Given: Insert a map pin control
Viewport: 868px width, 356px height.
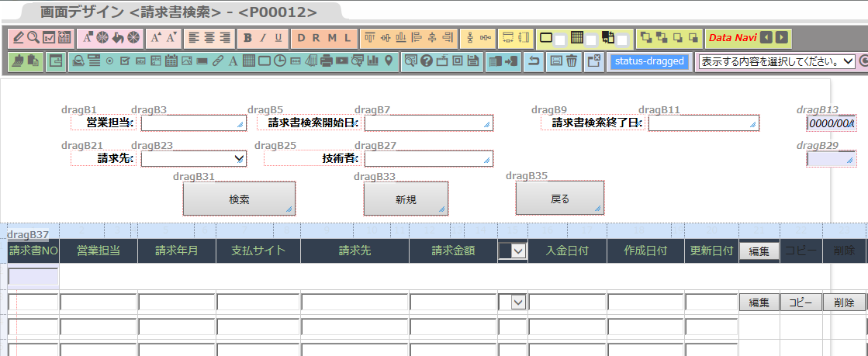Looking at the screenshot, I should (x=389, y=61).
